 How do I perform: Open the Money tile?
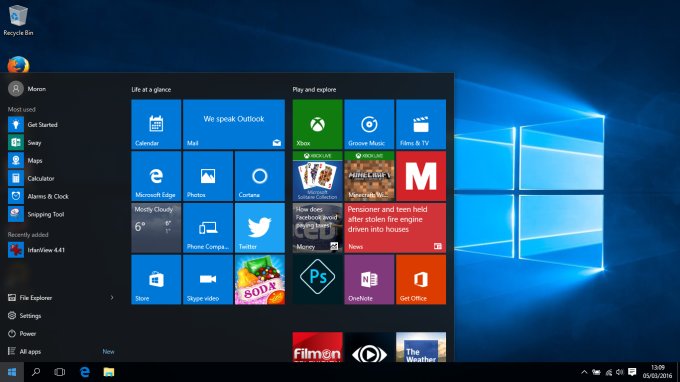tap(317, 228)
